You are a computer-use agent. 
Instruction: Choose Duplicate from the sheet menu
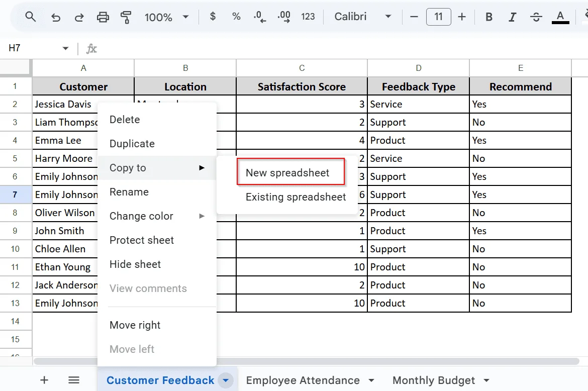point(157,144)
